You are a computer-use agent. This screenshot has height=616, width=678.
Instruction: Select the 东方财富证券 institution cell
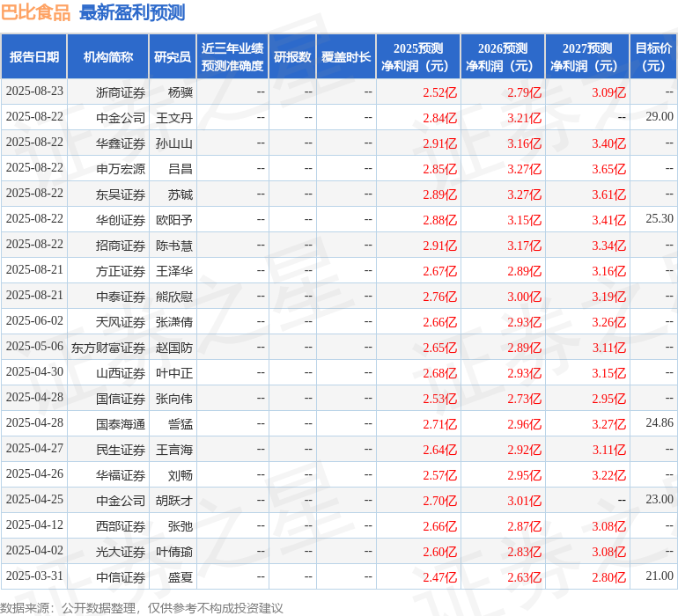point(108,348)
